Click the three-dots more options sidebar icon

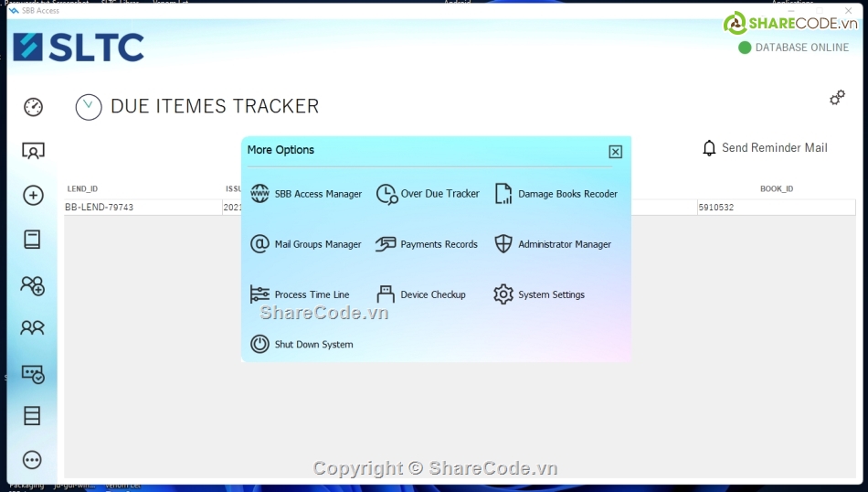[x=33, y=460]
